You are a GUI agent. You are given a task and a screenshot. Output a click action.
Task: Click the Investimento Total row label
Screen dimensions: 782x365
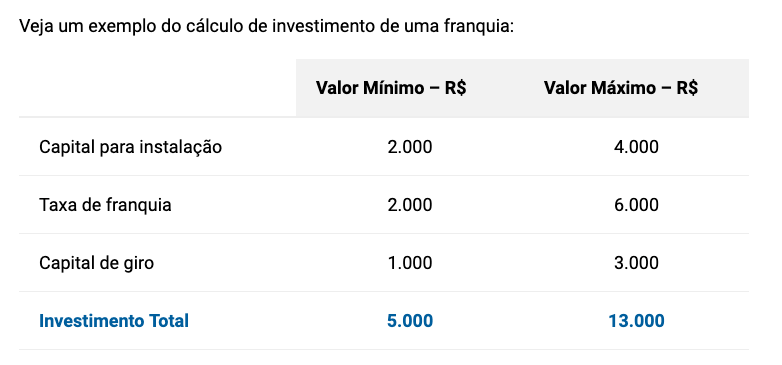tap(114, 321)
